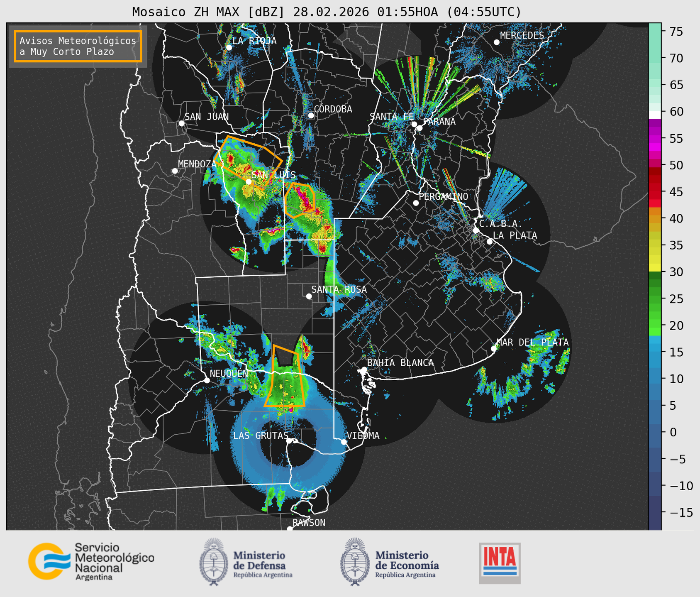Click the Paraná city marker
The image size is (700, 597).
click(x=420, y=128)
